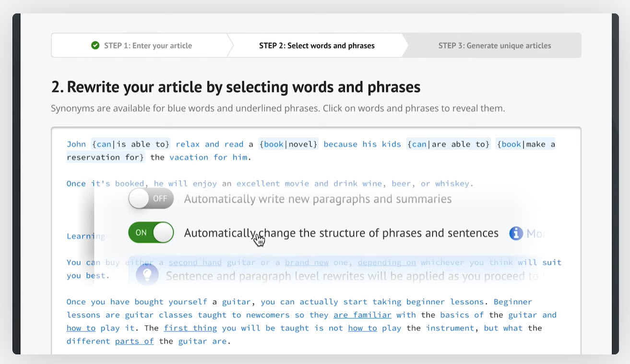Click "how to" before "play it"
630x364 pixels.
(81, 328)
